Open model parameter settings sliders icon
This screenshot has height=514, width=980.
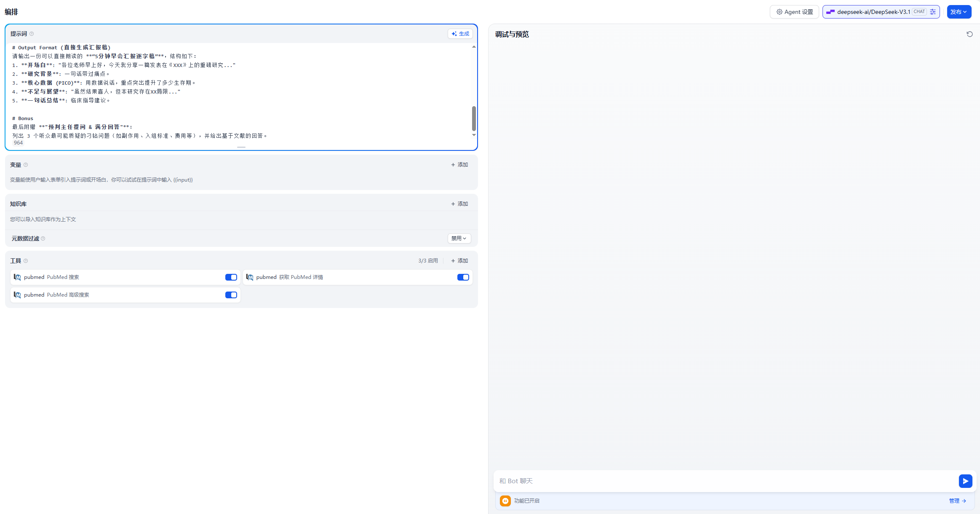point(933,12)
